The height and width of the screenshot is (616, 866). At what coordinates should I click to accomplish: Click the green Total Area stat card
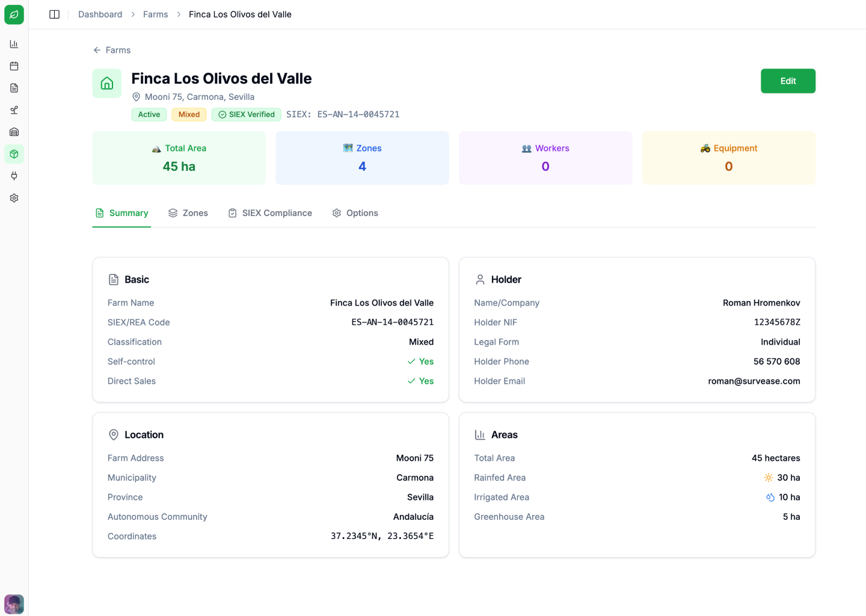point(179,158)
